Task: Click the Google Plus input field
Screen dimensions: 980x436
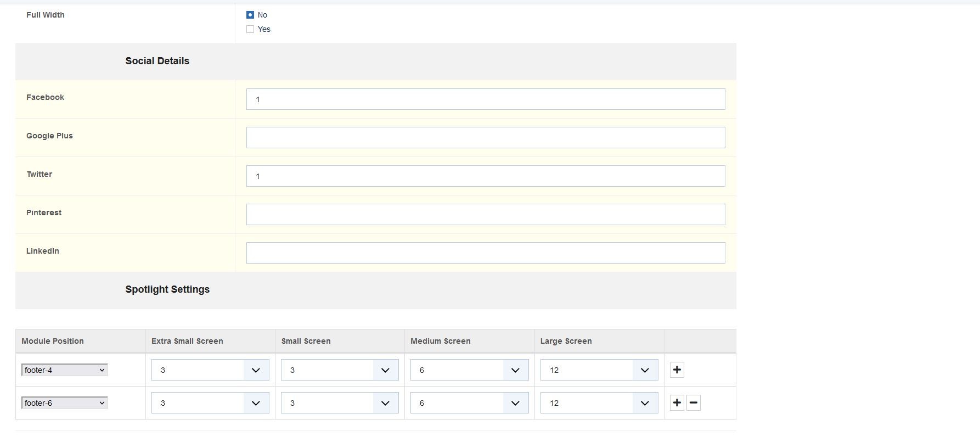Action: [x=486, y=138]
